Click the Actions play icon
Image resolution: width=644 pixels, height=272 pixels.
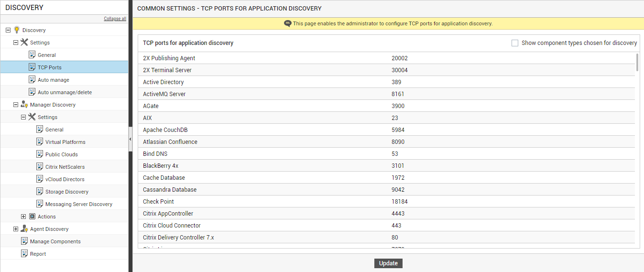coord(32,216)
